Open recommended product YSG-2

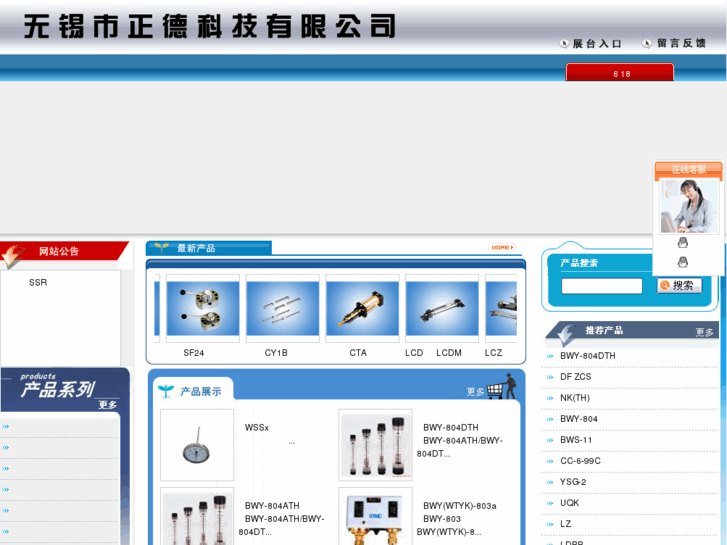[573, 482]
